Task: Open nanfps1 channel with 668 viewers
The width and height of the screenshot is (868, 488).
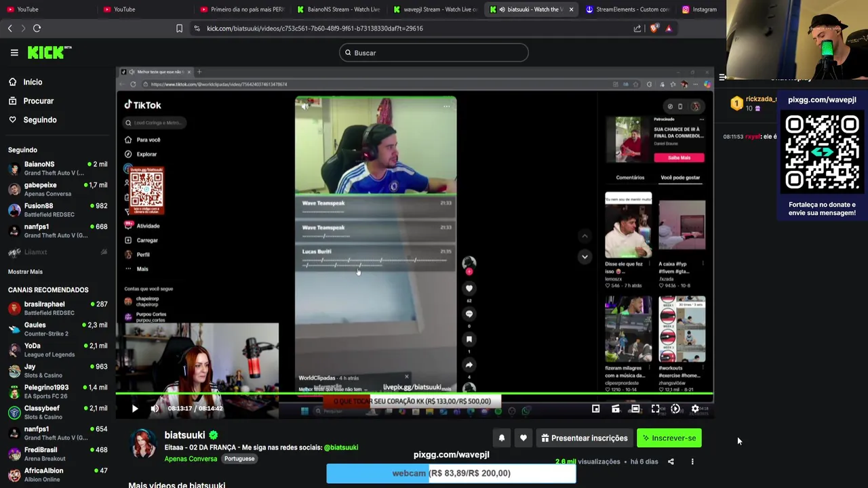Action: tap(58, 230)
